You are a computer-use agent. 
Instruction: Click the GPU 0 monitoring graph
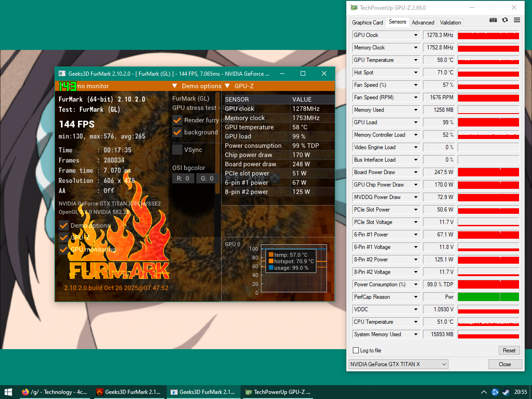tap(294, 268)
